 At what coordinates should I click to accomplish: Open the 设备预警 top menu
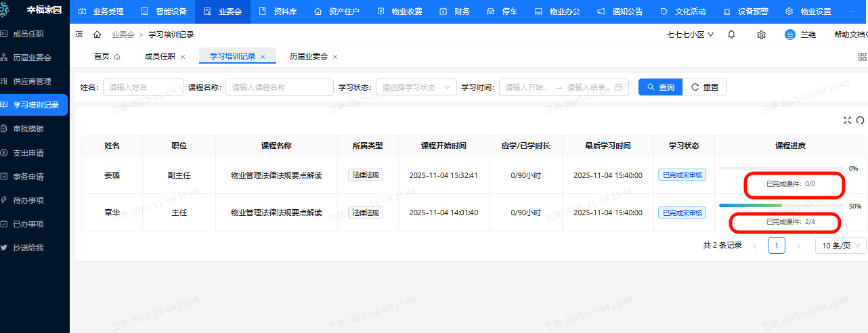744,12
